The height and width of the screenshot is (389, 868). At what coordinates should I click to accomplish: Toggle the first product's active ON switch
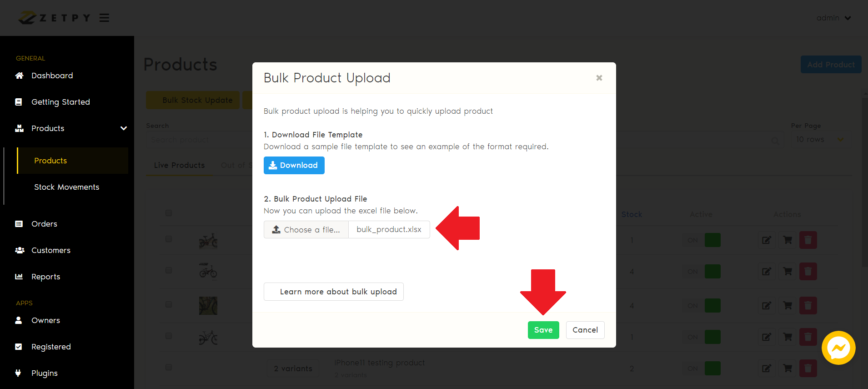tap(703, 240)
